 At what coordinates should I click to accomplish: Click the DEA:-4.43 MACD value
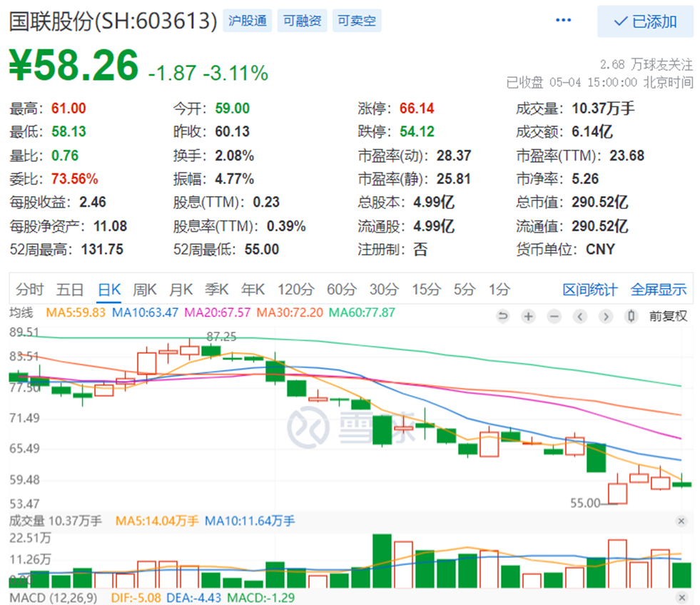tap(194, 598)
